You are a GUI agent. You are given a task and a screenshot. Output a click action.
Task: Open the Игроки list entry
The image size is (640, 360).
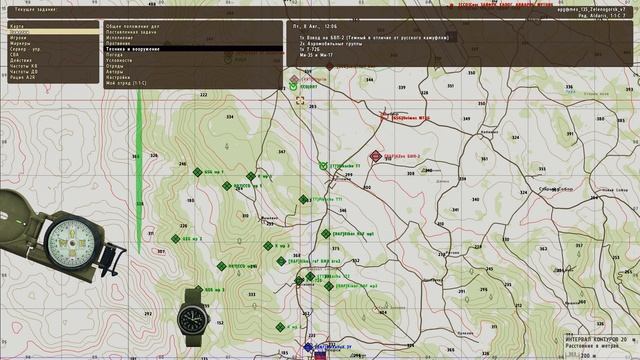pos(18,38)
